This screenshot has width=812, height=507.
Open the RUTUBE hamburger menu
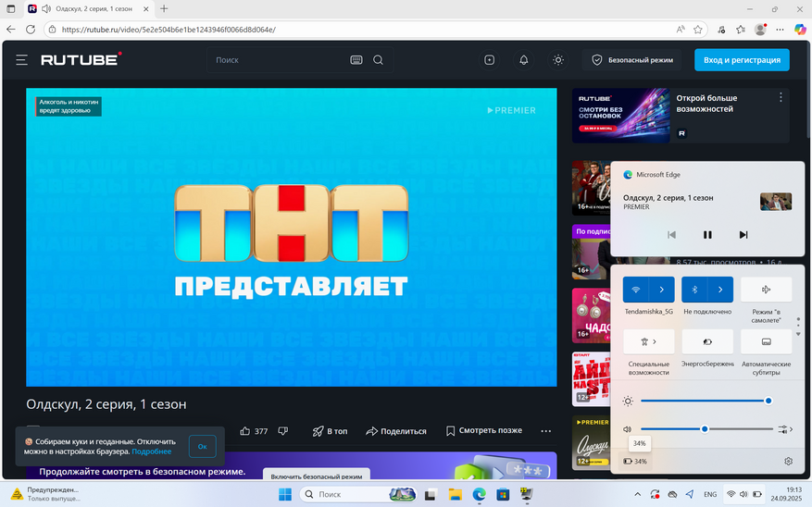point(21,60)
